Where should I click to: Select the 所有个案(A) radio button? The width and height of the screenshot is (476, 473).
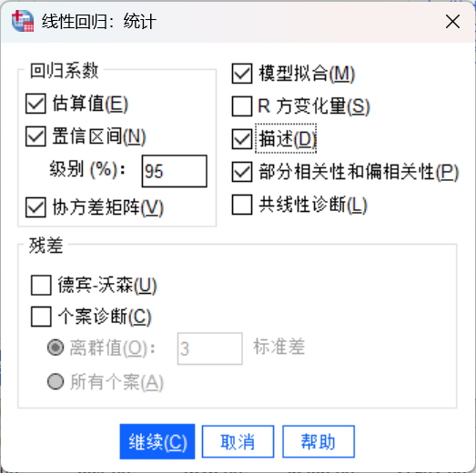pyautogui.click(x=56, y=382)
